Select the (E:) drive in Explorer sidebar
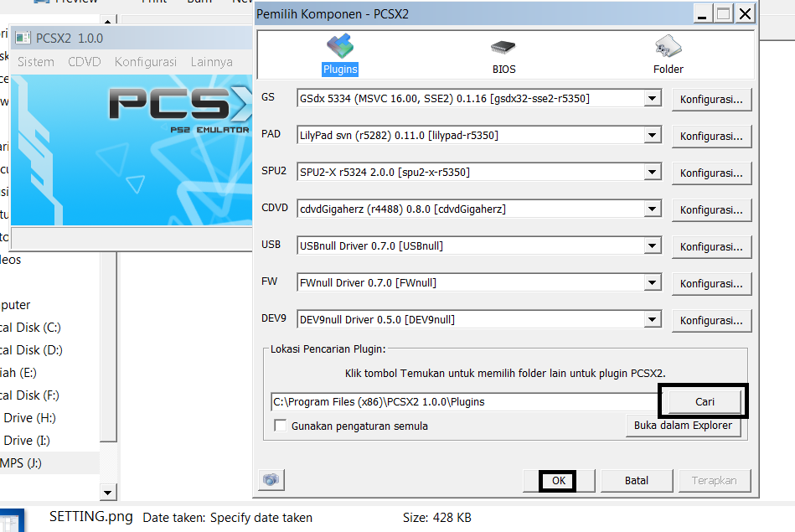The width and height of the screenshot is (795, 532). (18, 373)
